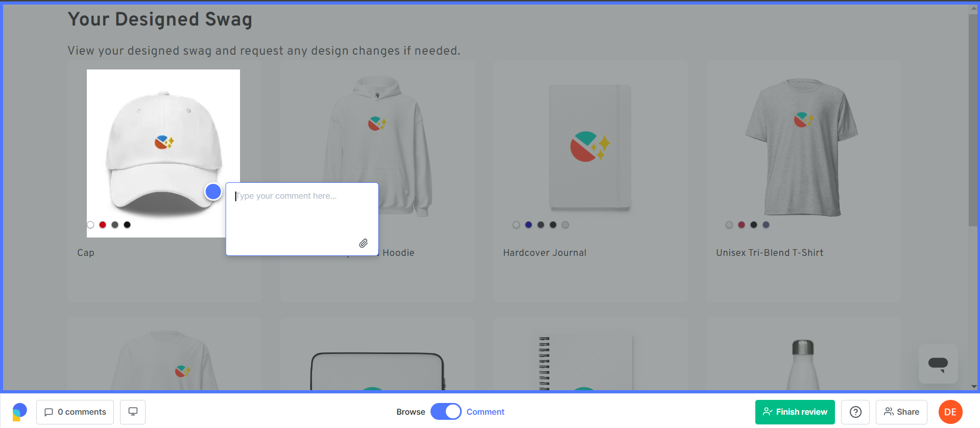
Task: Select blue swatch for Hardcover Journal
Action: click(x=529, y=225)
